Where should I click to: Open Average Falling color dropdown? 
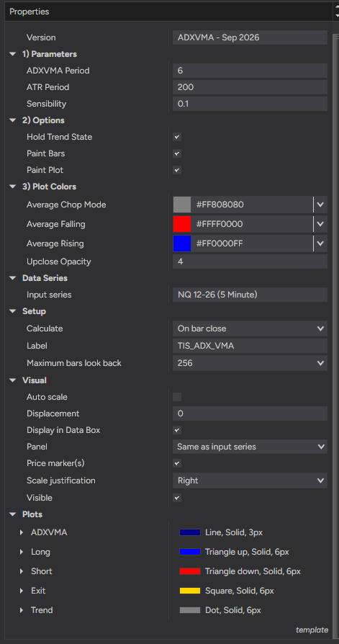[320, 224]
